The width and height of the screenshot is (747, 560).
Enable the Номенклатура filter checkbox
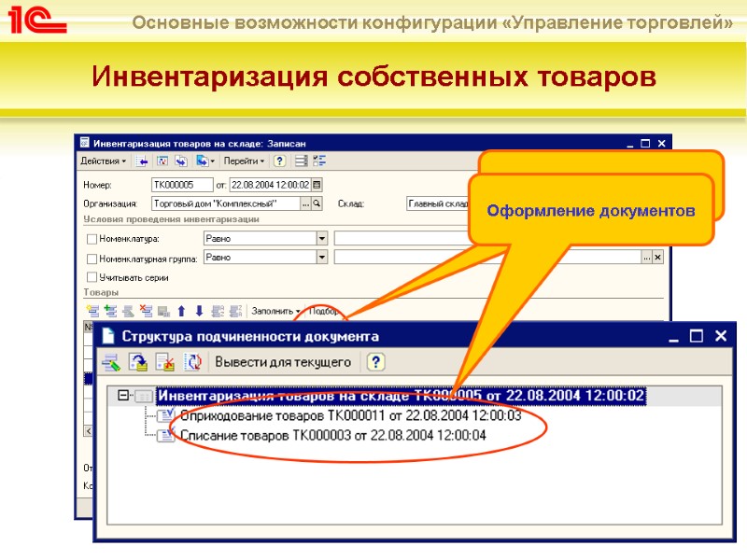coord(92,238)
